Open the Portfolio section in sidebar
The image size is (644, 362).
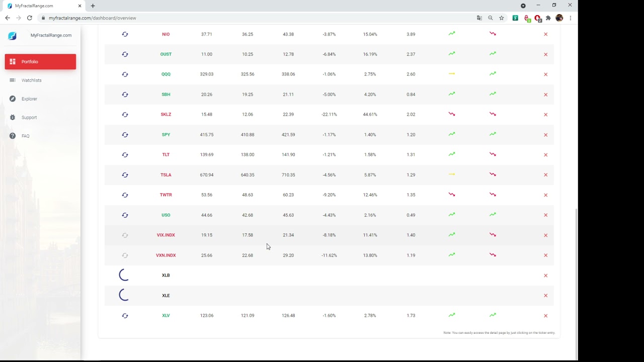(40, 61)
